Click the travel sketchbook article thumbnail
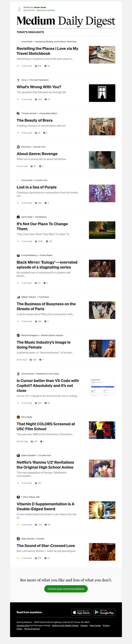This screenshot has width=132, height=644. 102,55
